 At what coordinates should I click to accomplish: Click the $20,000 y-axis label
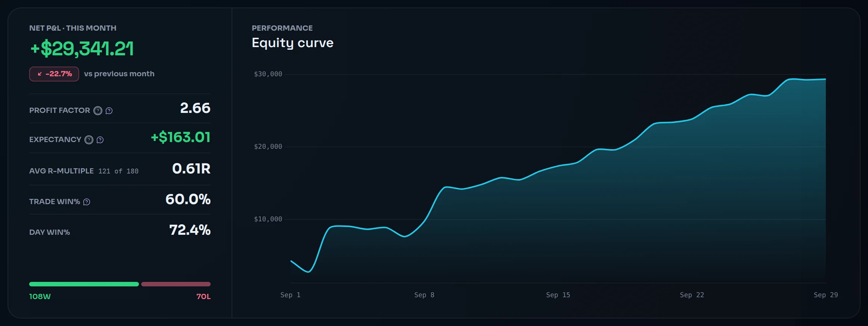coord(268,147)
